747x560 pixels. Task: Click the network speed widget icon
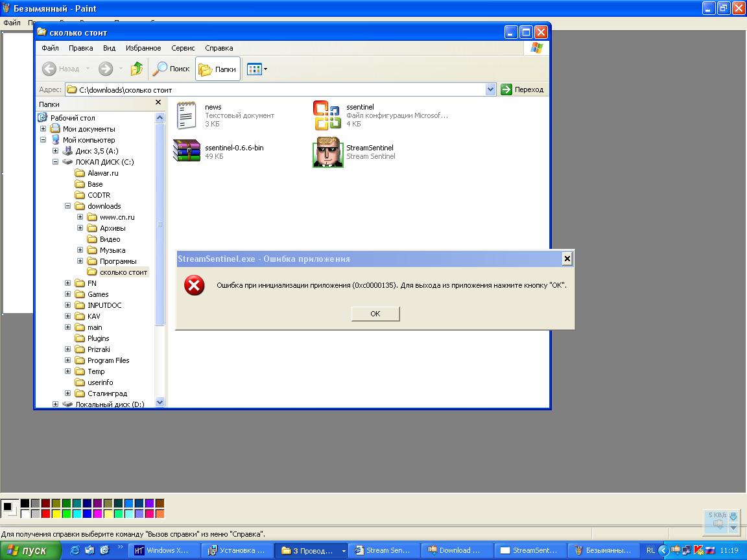718,524
